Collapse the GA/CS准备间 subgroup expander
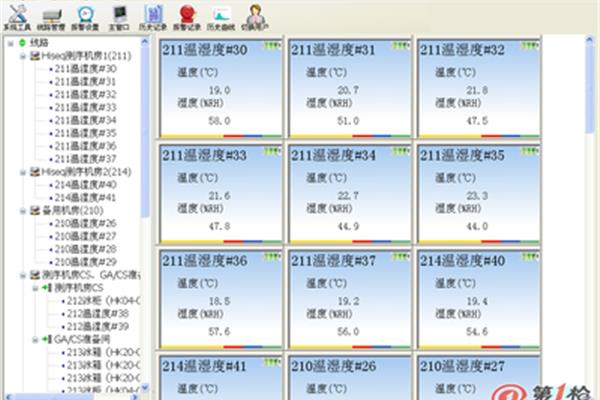 pyautogui.click(x=35, y=339)
